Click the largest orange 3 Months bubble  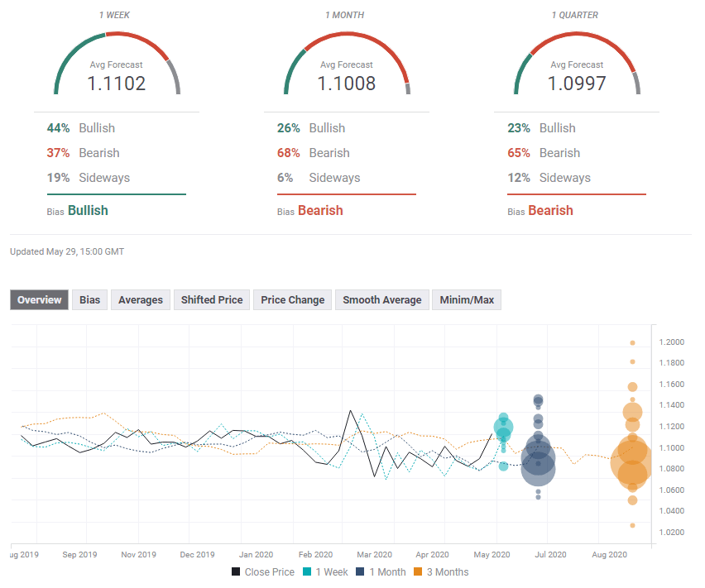click(x=632, y=462)
